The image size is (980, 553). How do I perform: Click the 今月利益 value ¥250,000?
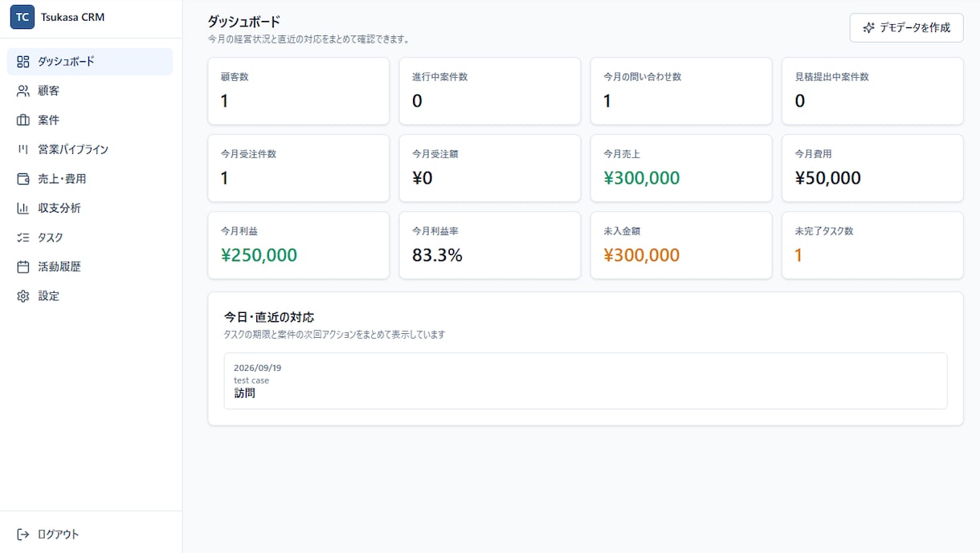[x=259, y=255]
